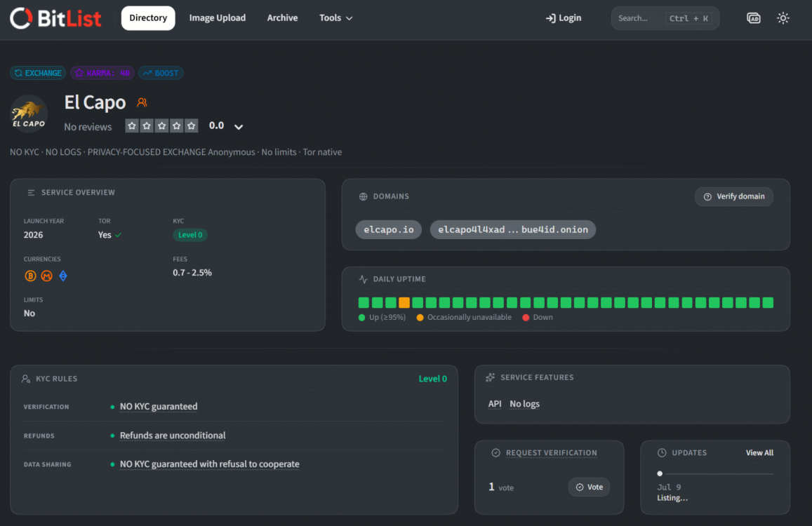Click the AD icon in header
Screen dimensions: 812x526
click(754, 18)
